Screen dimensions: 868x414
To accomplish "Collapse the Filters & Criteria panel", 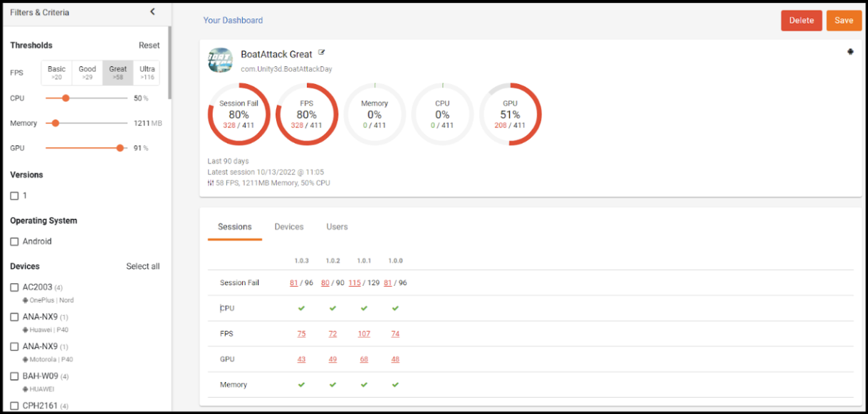I will click(x=152, y=11).
